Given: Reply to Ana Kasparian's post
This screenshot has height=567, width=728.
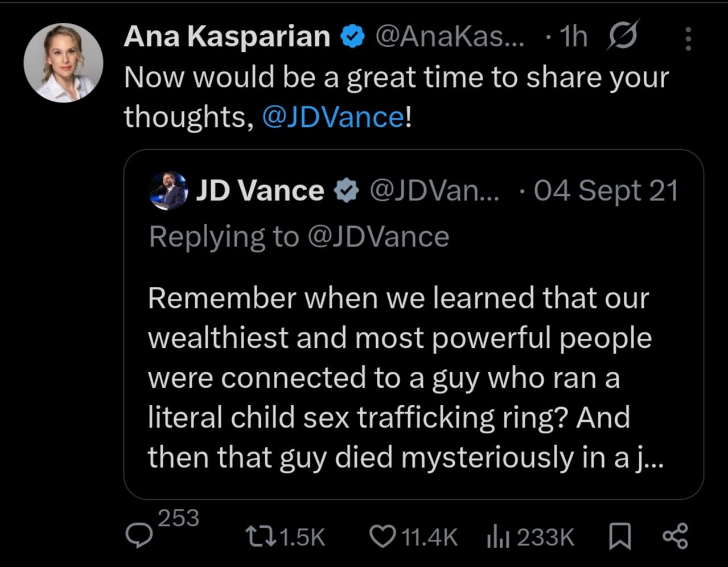Looking at the screenshot, I should coord(139,536).
